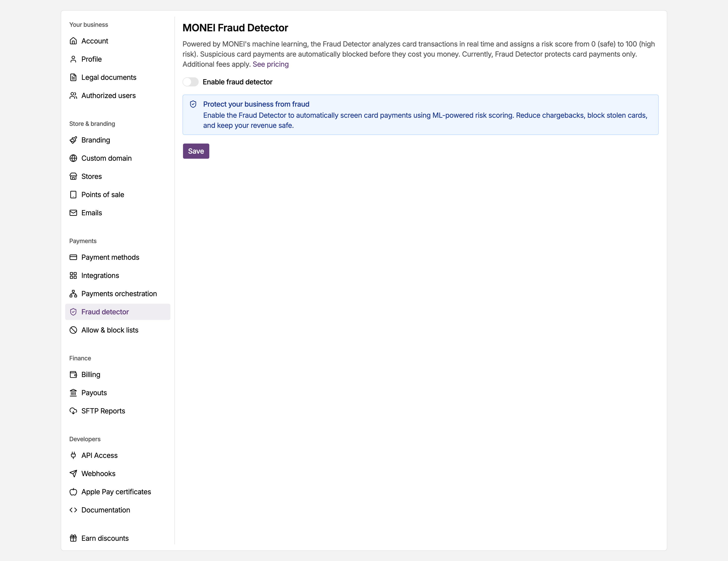Click the Documentation code brackets icon
This screenshot has width=728, height=561.
pos(73,510)
